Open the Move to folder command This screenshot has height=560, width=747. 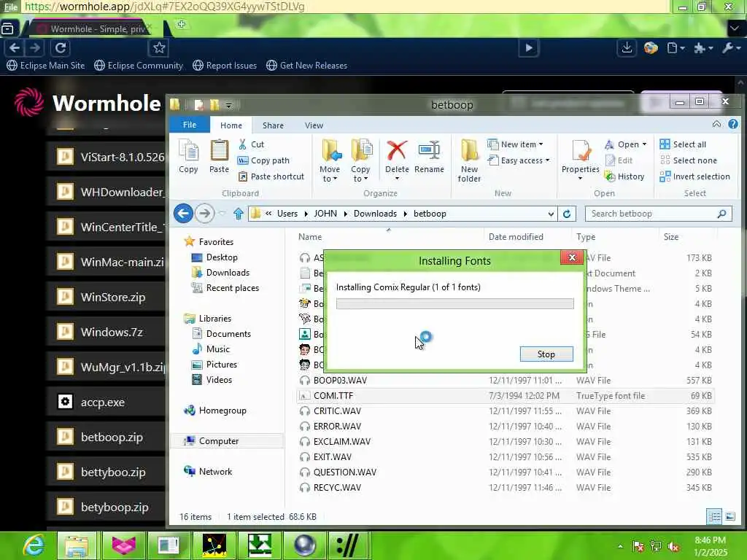point(330,160)
